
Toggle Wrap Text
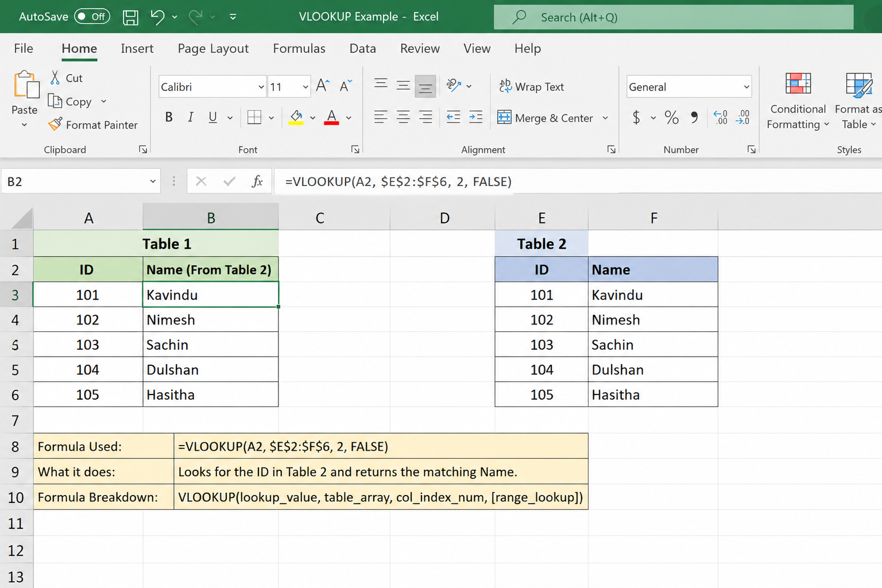(x=532, y=86)
